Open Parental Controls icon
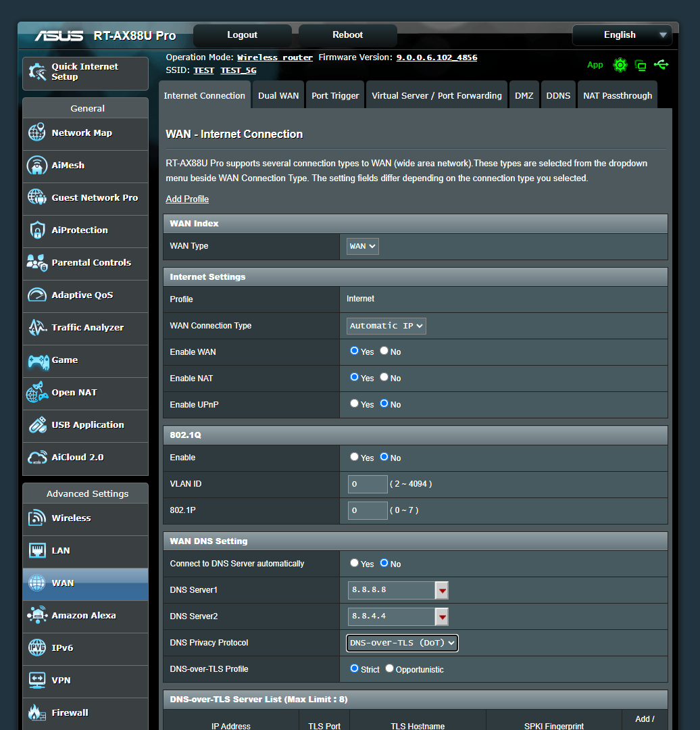This screenshot has height=730, width=700. click(x=37, y=262)
